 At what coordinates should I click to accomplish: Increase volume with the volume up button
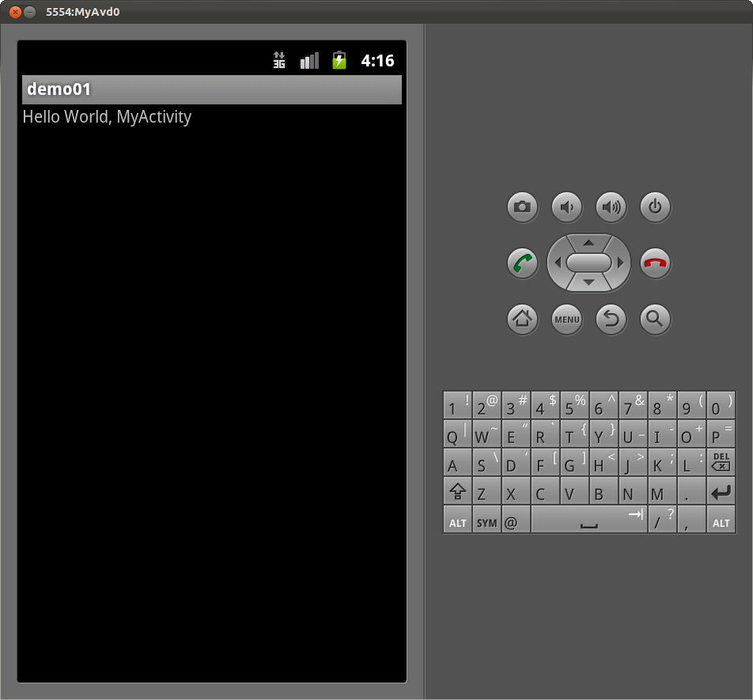pyautogui.click(x=611, y=206)
